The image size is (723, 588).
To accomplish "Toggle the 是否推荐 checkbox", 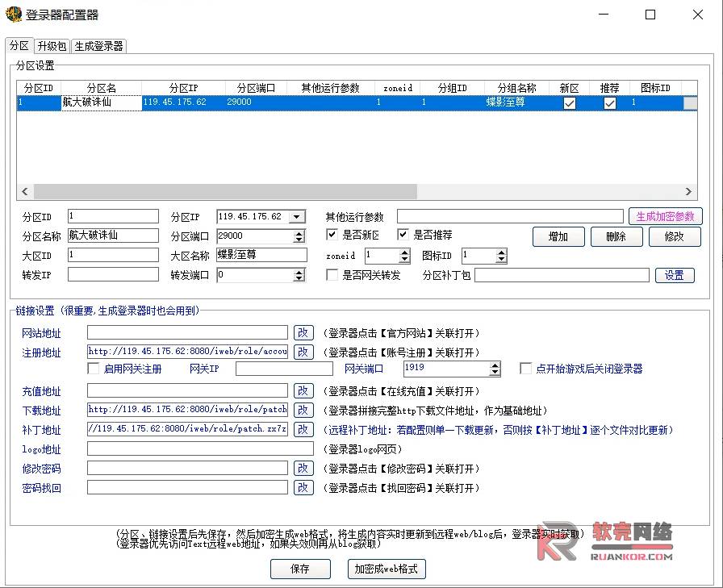I will pos(403,235).
